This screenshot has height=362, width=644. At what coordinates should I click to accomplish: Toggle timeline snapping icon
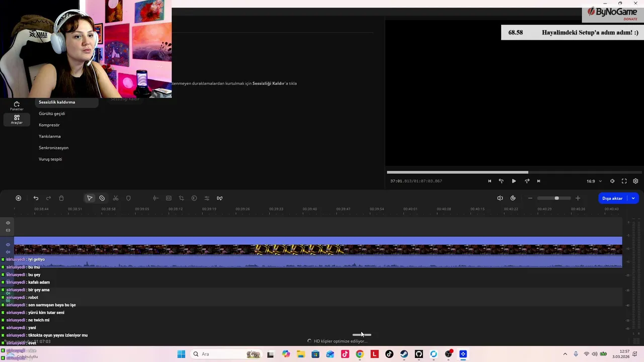pos(500,198)
